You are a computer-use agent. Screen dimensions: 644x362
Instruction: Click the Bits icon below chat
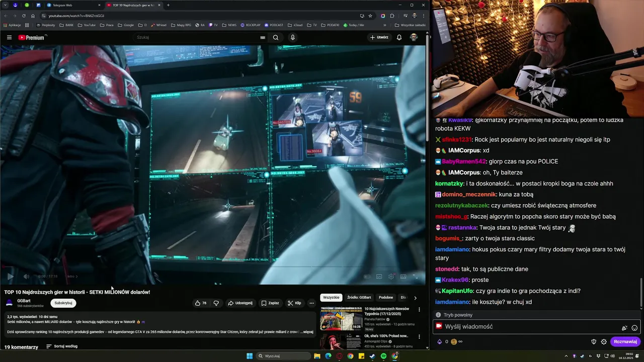439,342
